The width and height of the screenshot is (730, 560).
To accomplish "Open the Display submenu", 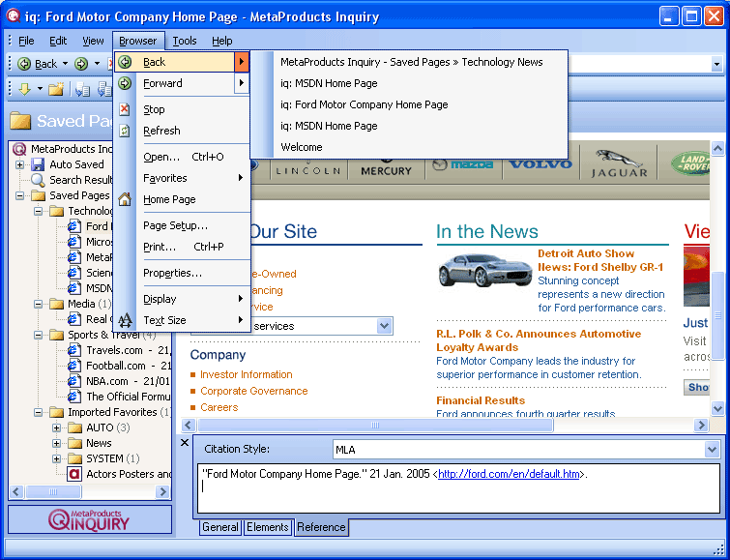I will [x=182, y=299].
